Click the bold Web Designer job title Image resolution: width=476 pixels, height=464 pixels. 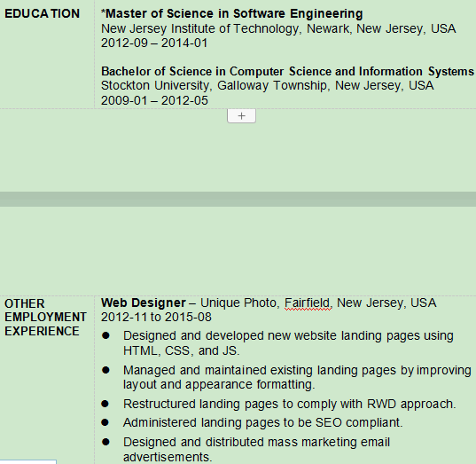[144, 303]
